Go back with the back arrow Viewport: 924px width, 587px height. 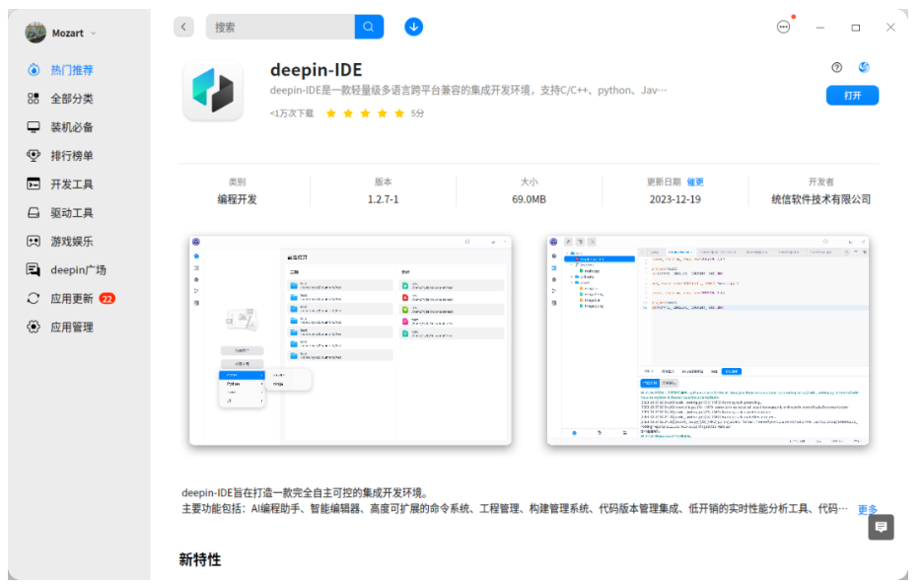[x=183, y=27]
